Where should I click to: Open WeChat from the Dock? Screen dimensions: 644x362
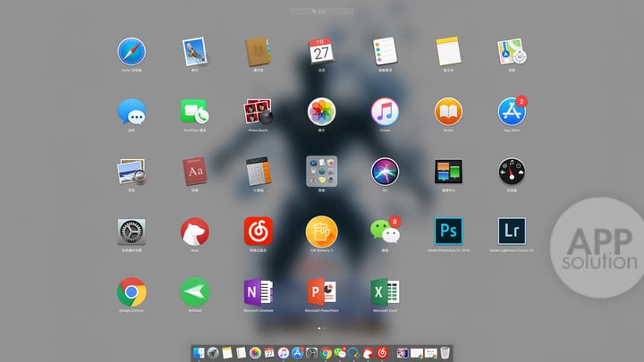(340, 352)
